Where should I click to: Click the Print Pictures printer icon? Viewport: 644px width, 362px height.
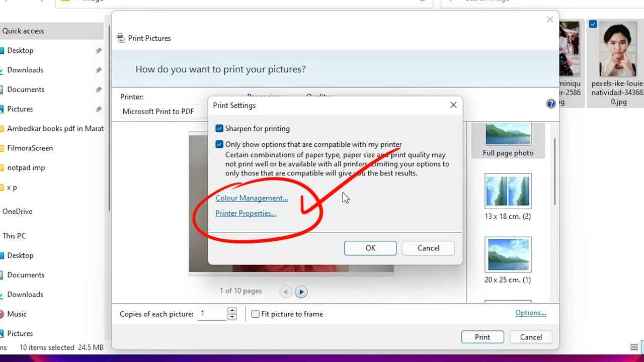click(x=121, y=38)
